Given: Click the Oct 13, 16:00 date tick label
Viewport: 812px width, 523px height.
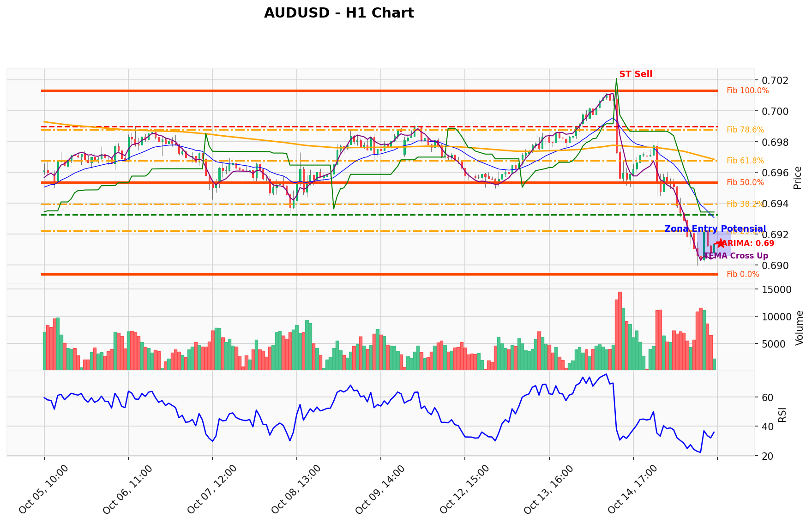Looking at the screenshot, I should [548, 489].
